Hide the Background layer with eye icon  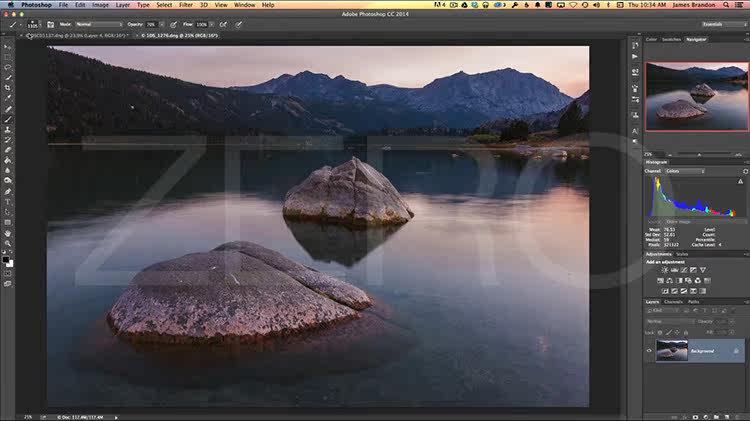pyautogui.click(x=649, y=351)
